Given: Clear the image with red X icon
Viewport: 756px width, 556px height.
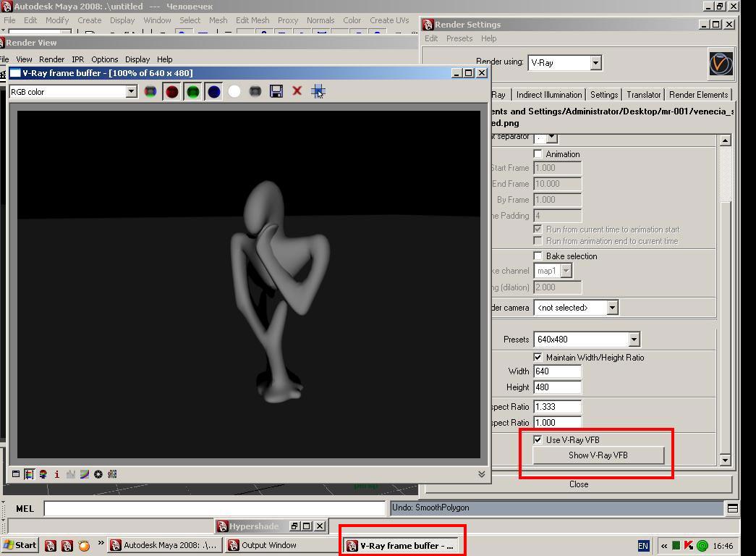Looking at the screenshot, I should coord(297,91).
